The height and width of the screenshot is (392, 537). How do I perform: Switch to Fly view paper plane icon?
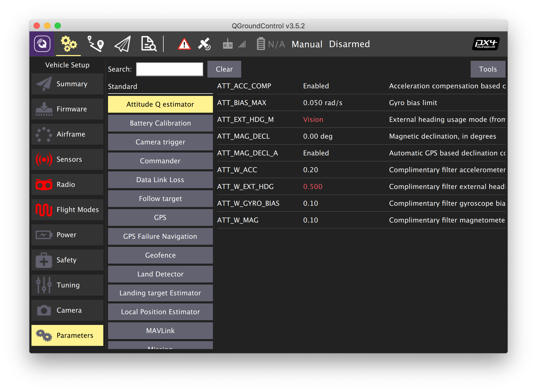(x=122, y=44)
